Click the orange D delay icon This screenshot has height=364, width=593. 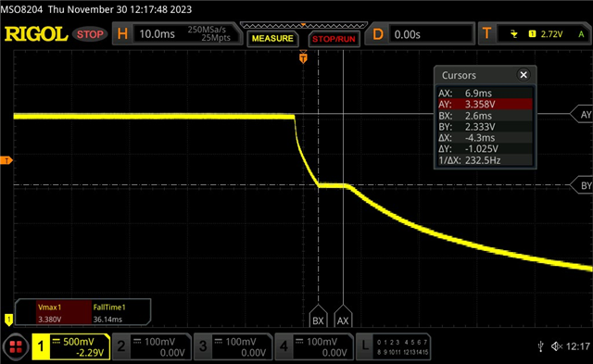pos(378,34)
